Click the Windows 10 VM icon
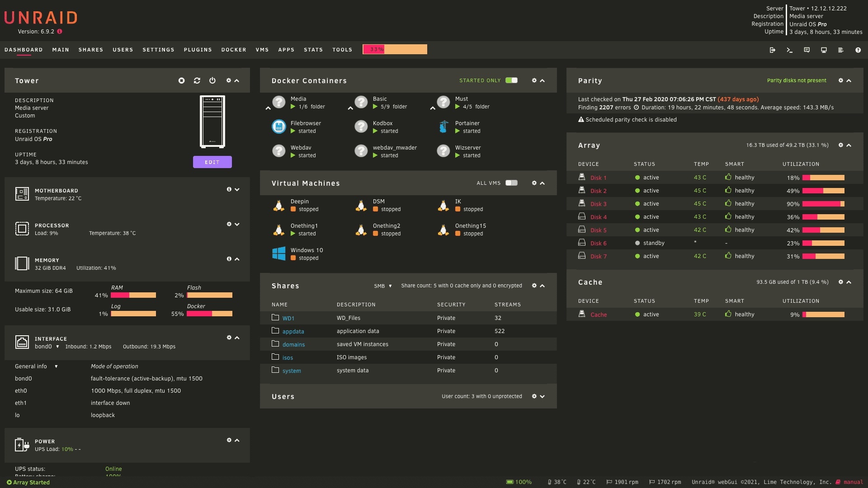The height and width of the screenshot is (488, 868). (x=279, y=254)
